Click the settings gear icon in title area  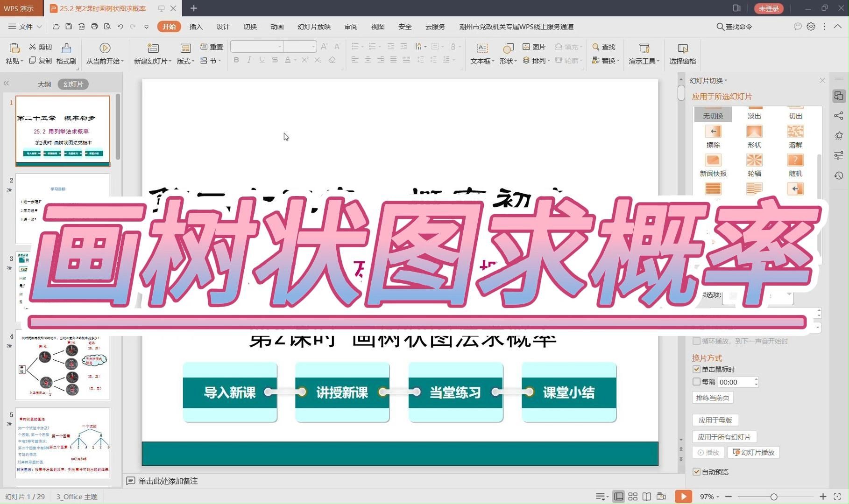pyautogui.click(x=811, y=27)
